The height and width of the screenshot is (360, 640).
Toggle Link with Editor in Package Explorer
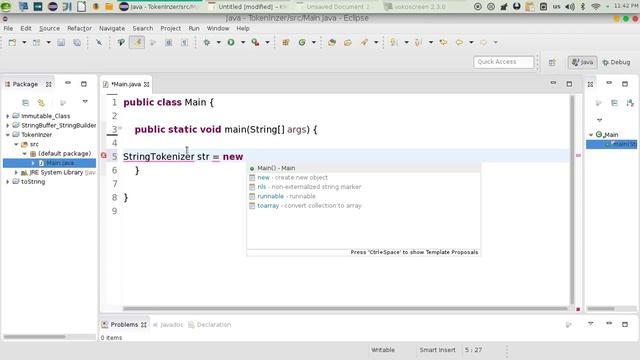[41, 102]
